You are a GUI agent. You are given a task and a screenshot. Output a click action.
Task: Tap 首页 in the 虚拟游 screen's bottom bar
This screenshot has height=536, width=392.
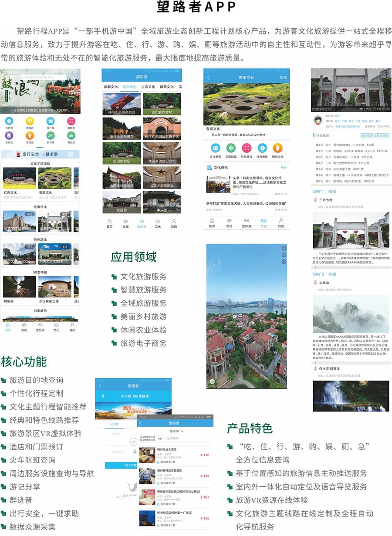(110, 223)
